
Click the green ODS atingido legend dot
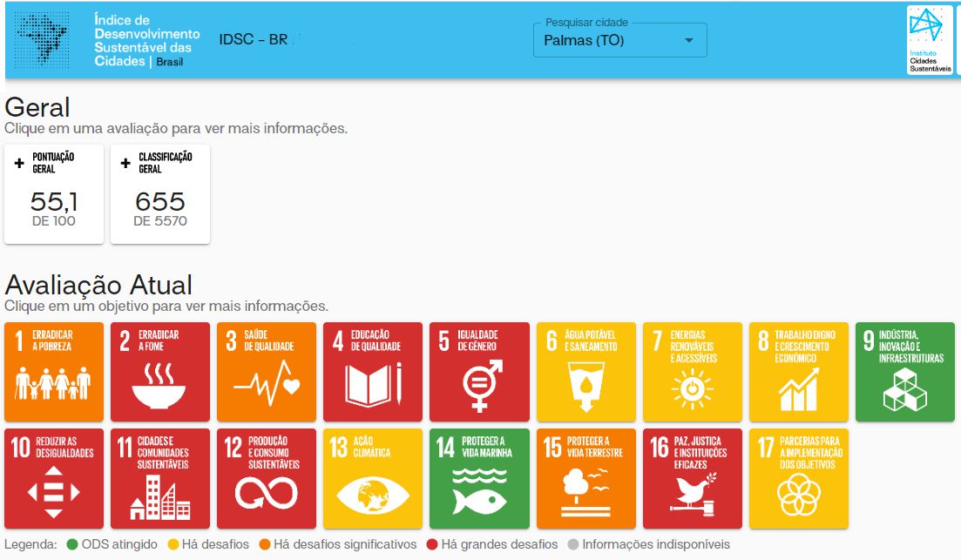click(72, 544)
